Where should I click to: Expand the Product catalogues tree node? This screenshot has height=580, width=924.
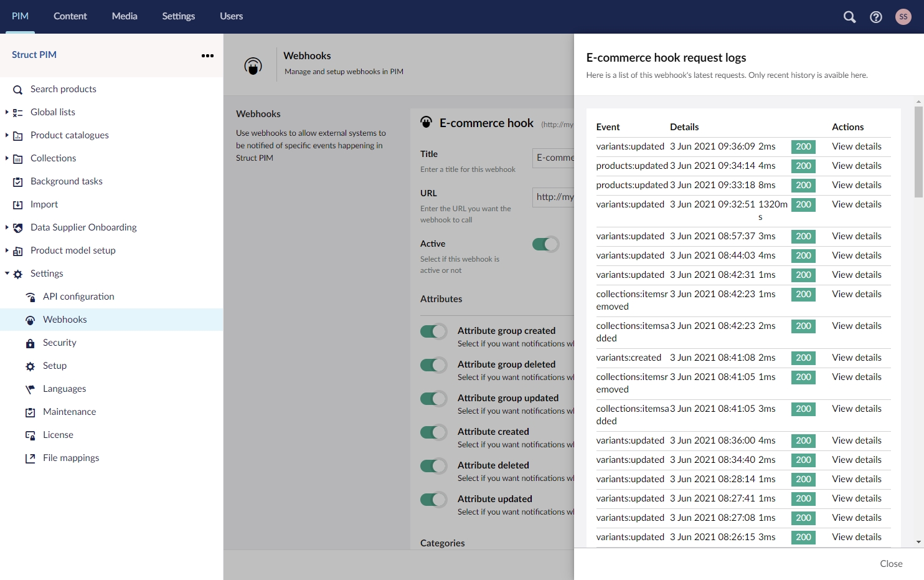[7, 135]
